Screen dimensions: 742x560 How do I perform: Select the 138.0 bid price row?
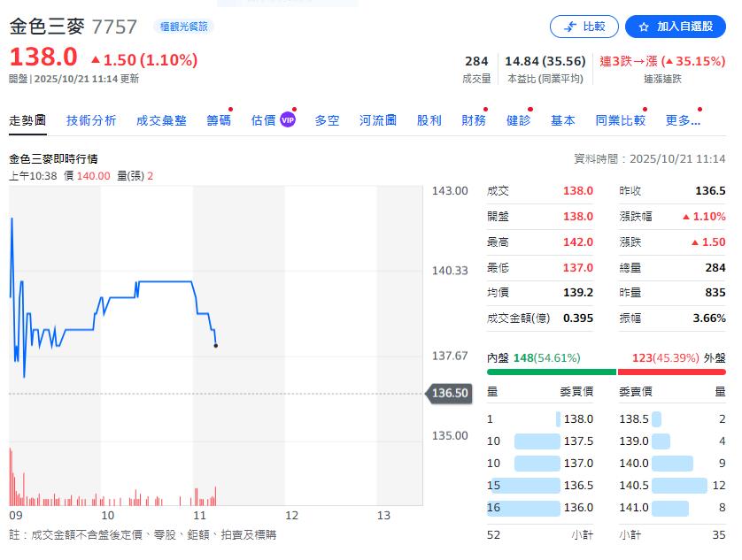click(x=540, y=419)
